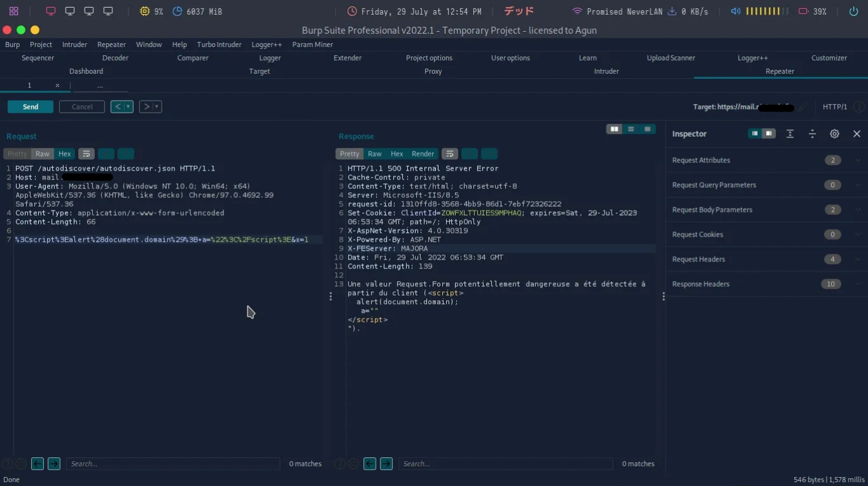Switch Response view to Hex
Image resolution: width=868 pixels, height=486 pixels.
pyautogui.click(x=397, y=154)
